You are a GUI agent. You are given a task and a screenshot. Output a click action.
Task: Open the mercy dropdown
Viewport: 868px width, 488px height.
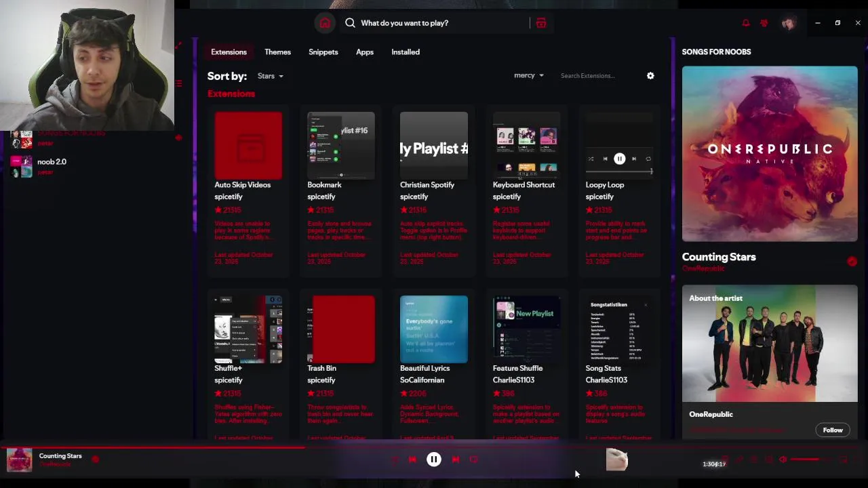(528, 75)
